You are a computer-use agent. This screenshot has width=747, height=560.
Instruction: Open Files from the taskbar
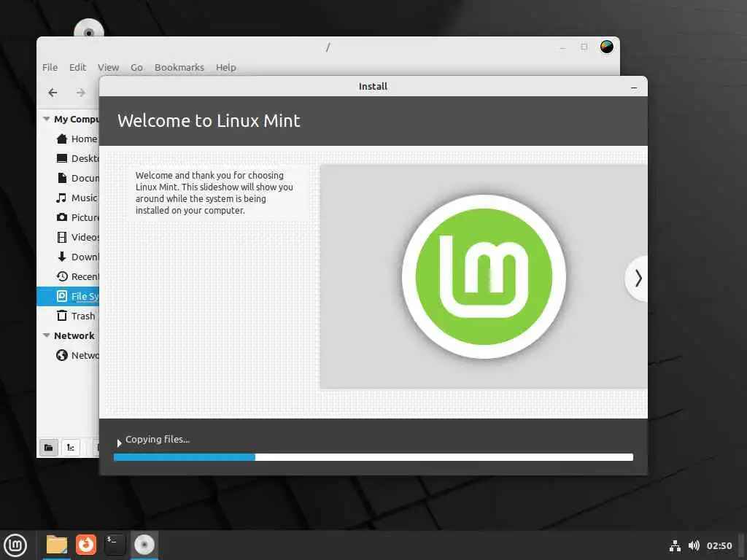[57, 545]
